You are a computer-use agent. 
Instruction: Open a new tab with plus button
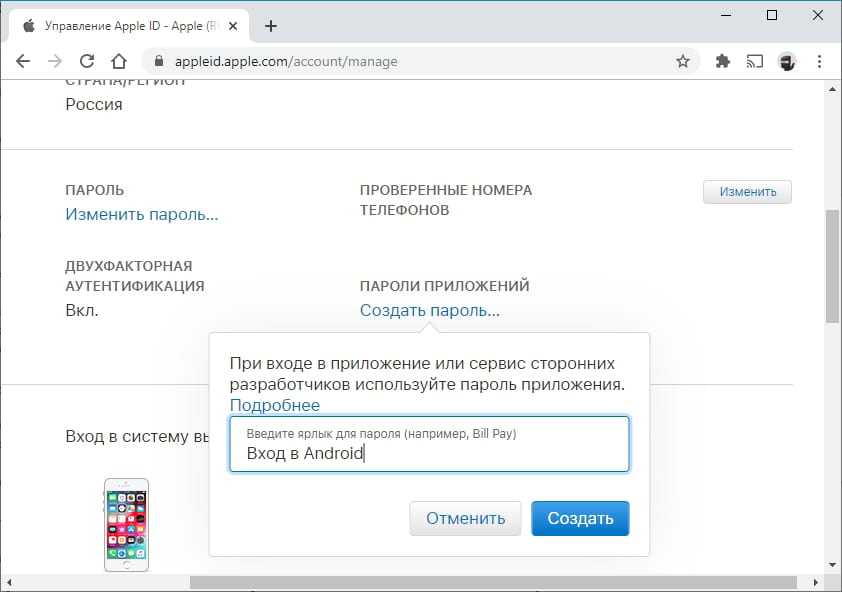[x=270, y=26]
